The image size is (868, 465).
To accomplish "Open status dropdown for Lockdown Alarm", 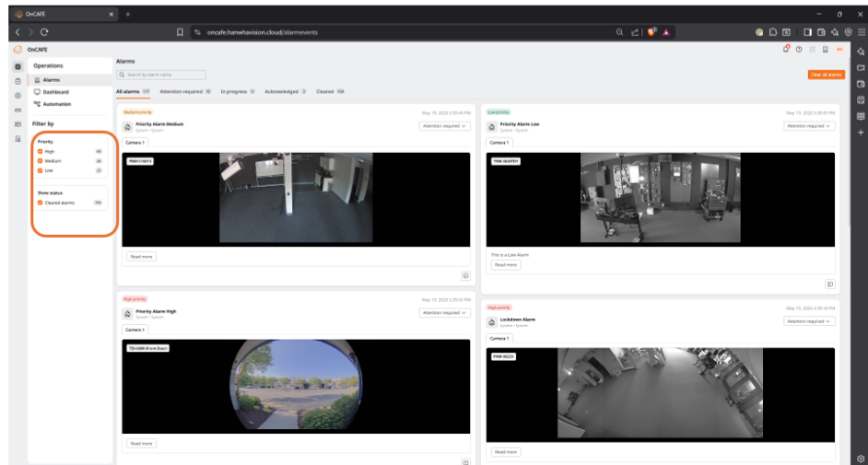I will click(x=809, y=321).
